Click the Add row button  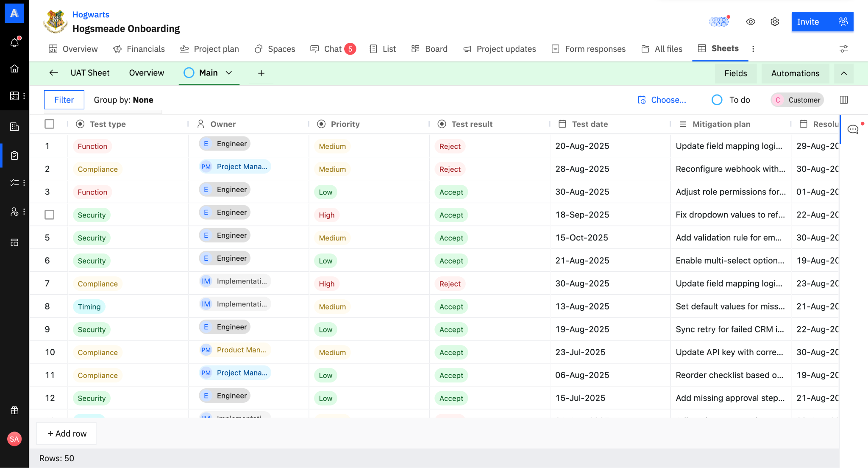[67, 434]
